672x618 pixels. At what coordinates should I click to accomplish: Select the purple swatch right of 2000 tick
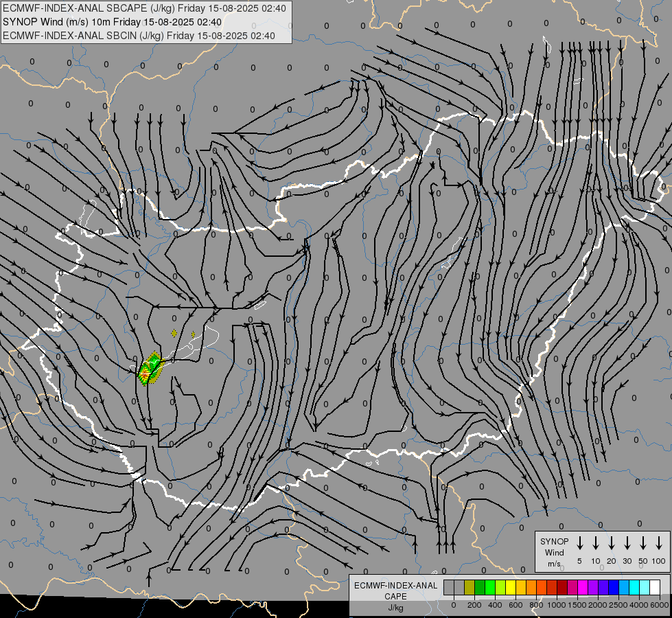[603, 587]
